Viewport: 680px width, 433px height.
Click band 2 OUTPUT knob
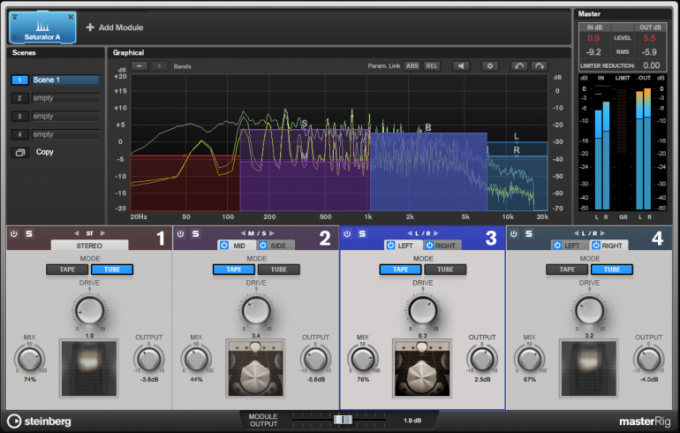pos(315,360)
